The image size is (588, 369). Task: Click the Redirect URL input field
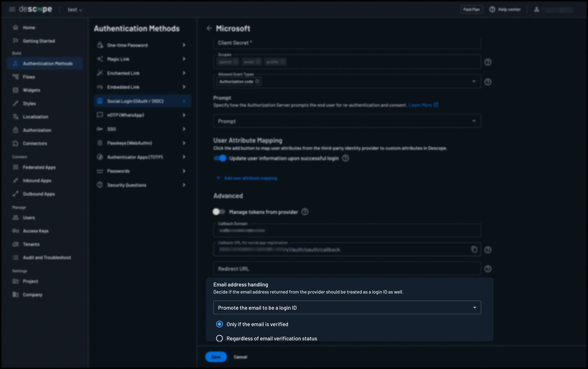pyautogui.click(x=347, y=268)
